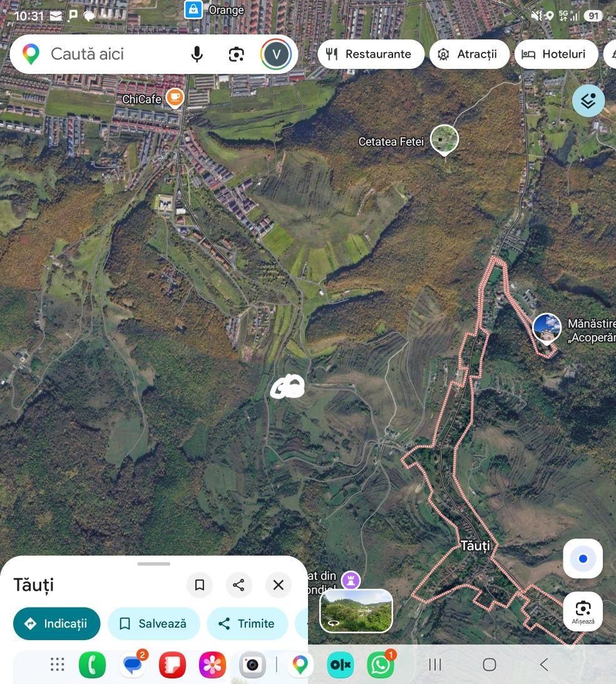This screenshot has height=684, width=616.
Task: Tap the Tăuți title in place card
Action: (x=34, y=585)
